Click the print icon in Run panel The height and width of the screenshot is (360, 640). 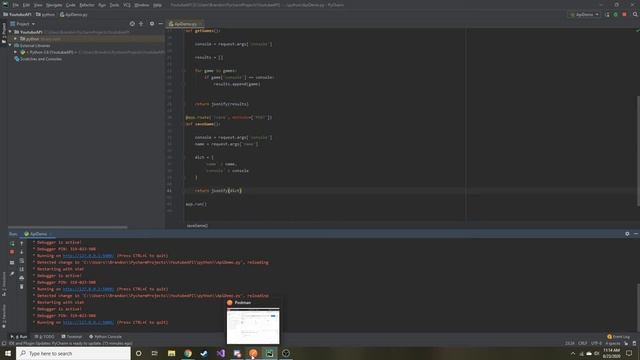point(22,278)
